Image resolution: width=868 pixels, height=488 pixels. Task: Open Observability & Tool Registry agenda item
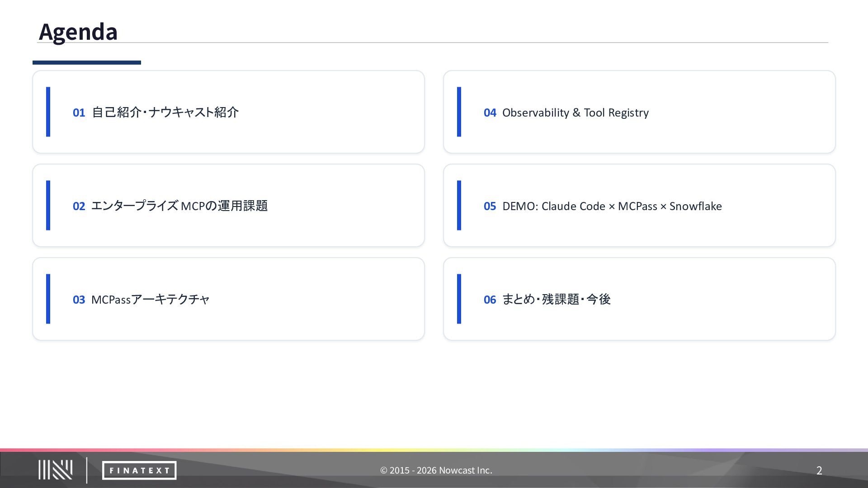(x=575, y=113)
